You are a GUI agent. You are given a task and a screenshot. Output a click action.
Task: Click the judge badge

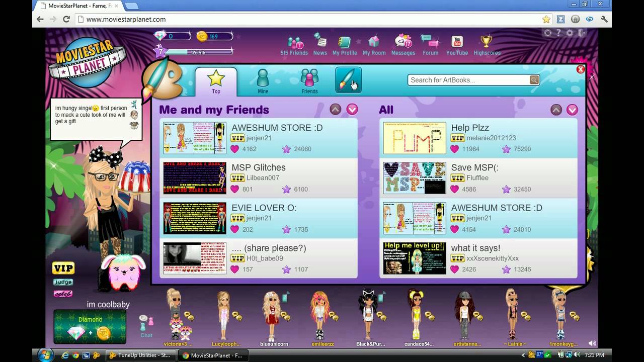(x=63, y=282)
